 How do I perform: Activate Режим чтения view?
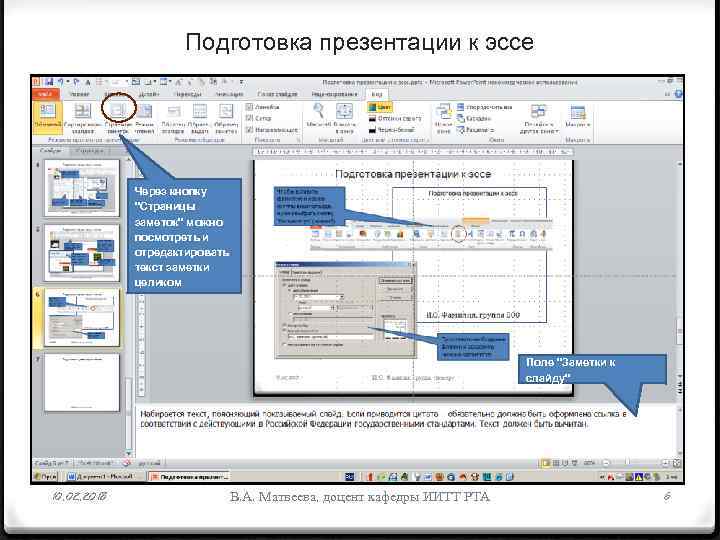coord(145,118)
